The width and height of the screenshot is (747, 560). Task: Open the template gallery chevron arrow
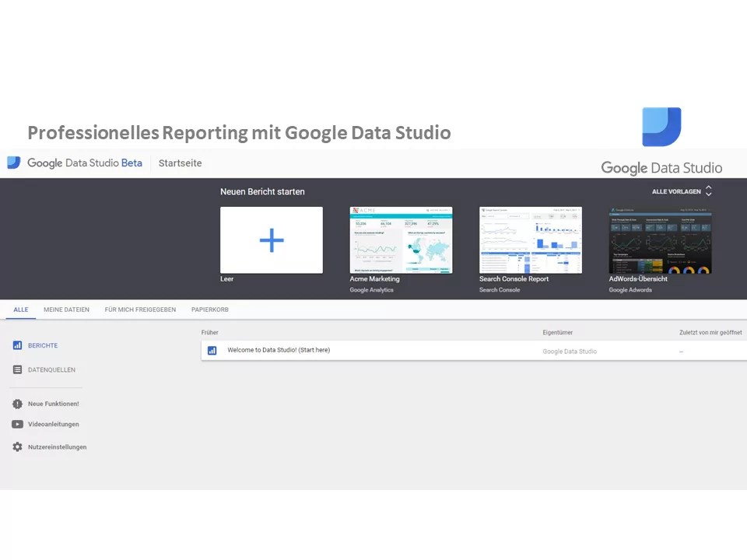pyautogui.click(x=707, y=191)
